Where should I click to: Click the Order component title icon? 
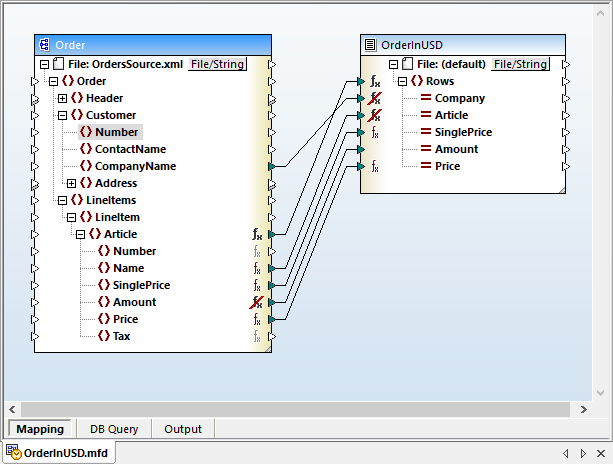[x=44, y=45]
